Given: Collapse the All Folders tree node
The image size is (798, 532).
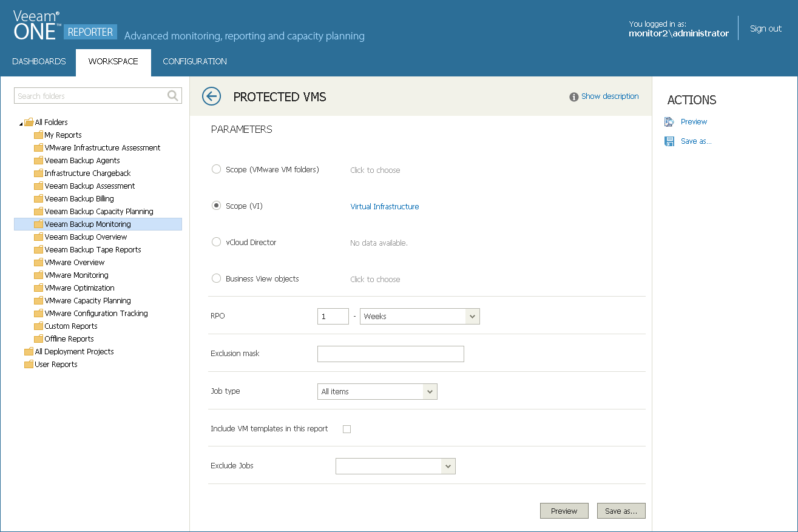Looking at the screenshot, I should tap(21, 123).
